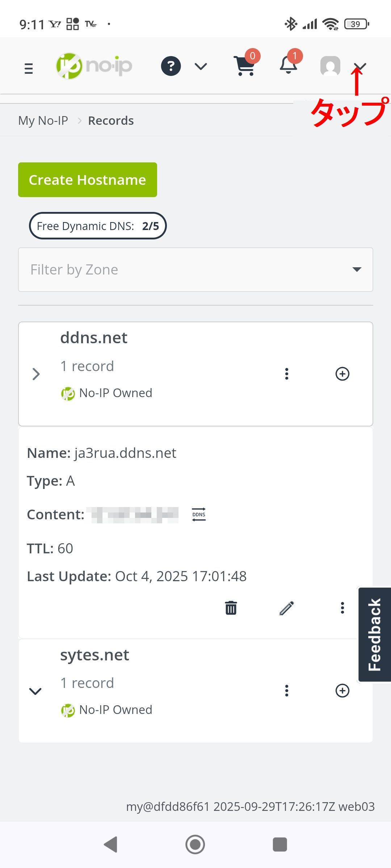Click the Create Hostname button
The image size is (391, 868).
(x=88, y=180)
